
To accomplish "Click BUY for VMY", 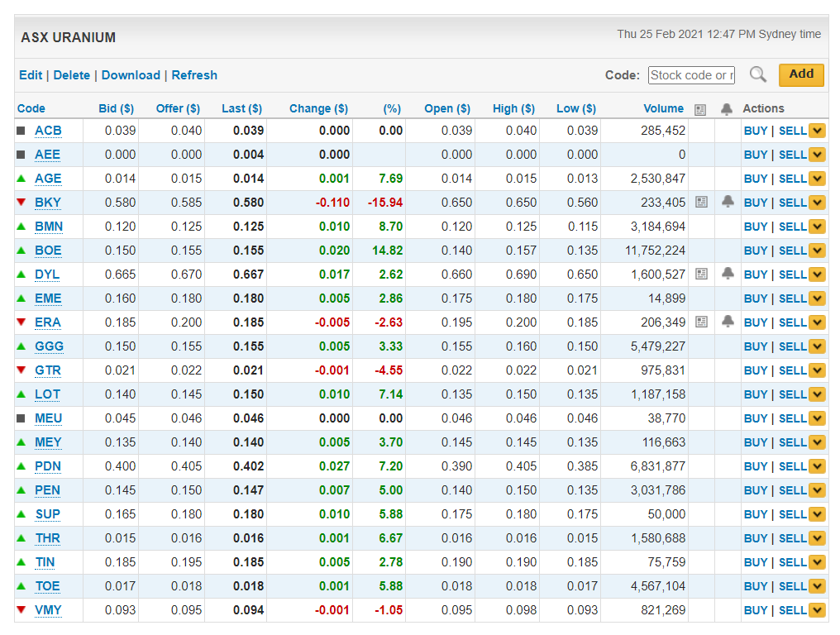I will click(756, 610).
